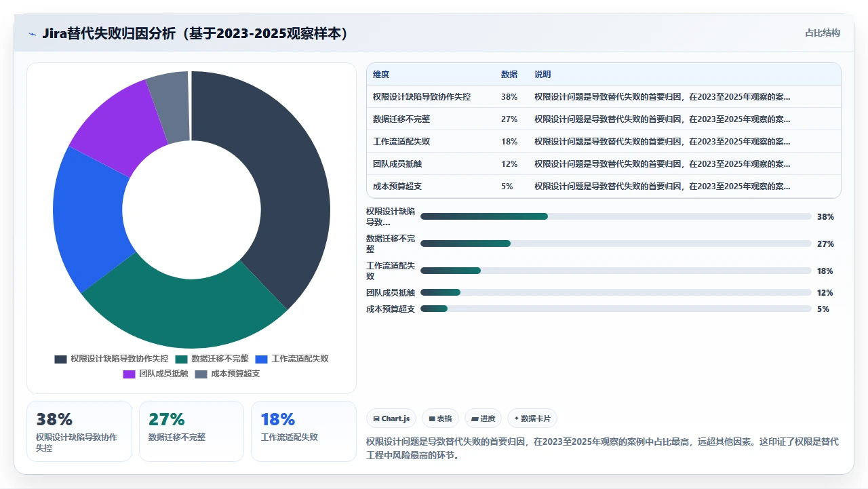Click the 数据 column header
Viewport: 868px width, 489px height.
coord(509,75)
